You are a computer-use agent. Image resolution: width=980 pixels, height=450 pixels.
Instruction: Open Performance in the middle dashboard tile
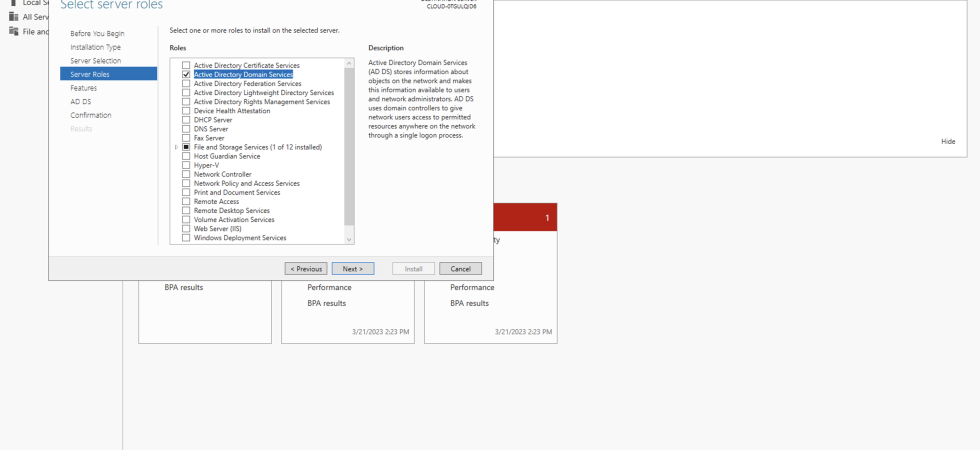329,288
